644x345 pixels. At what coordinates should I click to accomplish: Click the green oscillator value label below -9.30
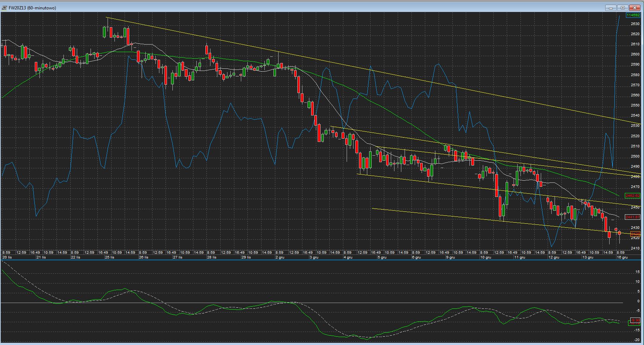634,324
